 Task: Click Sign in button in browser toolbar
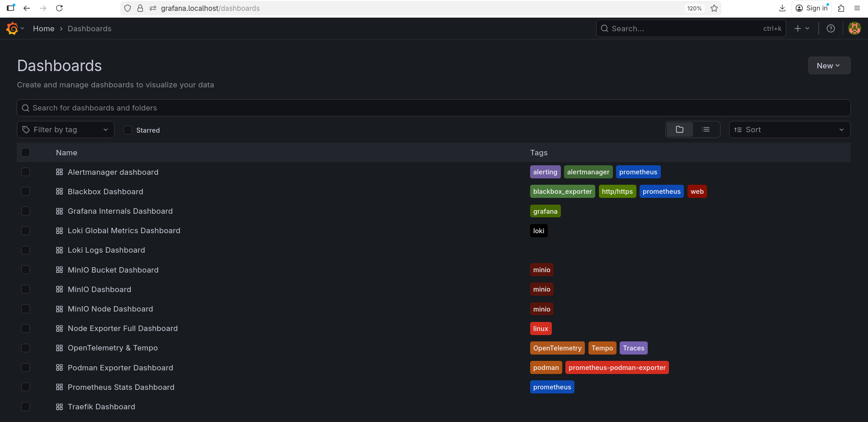click(x=812, y=8)
